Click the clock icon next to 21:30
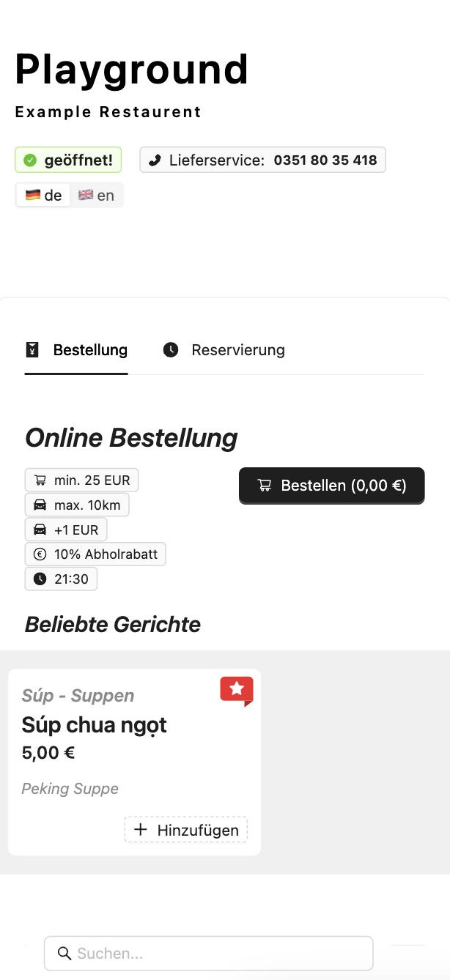 [x=40, y=579]
